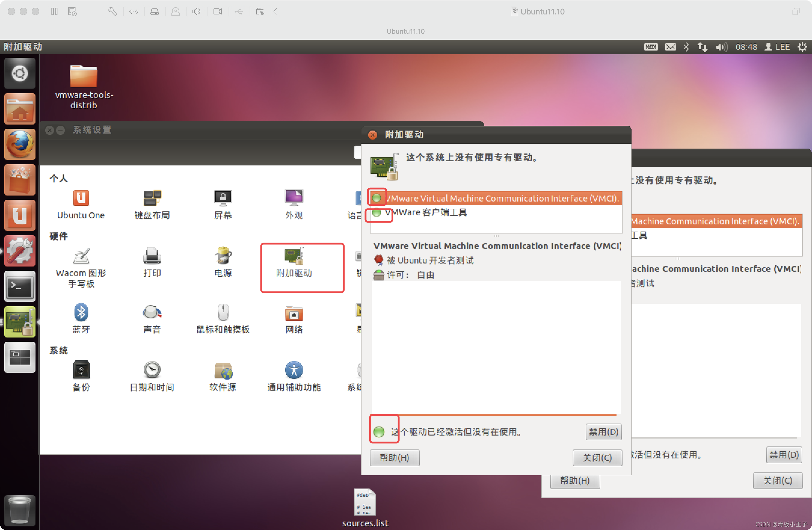Click the 个人 section heading in System Settings
This screenshot has width=812, height=530.
(59, 178)
